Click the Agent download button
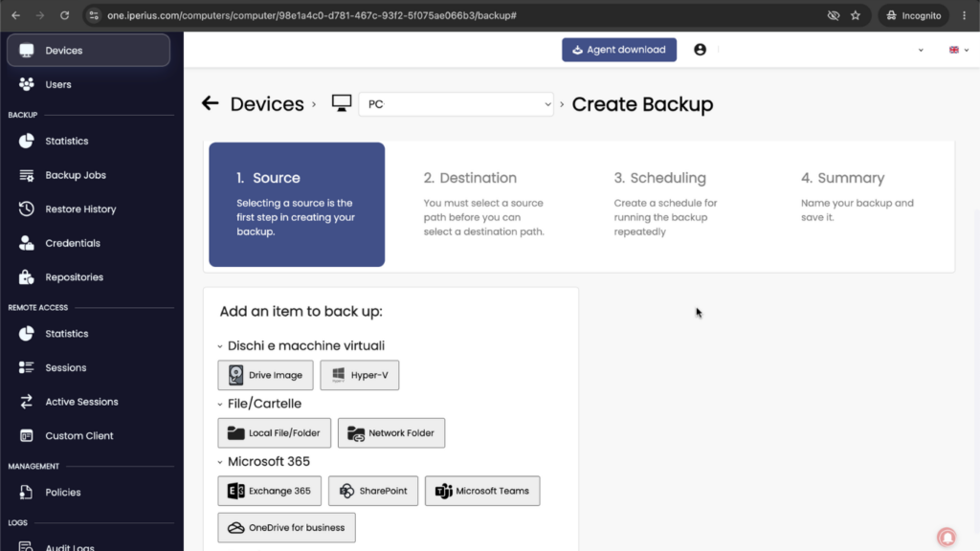The width and height of the screenshot is (980, 551). (x=619, y=50)
